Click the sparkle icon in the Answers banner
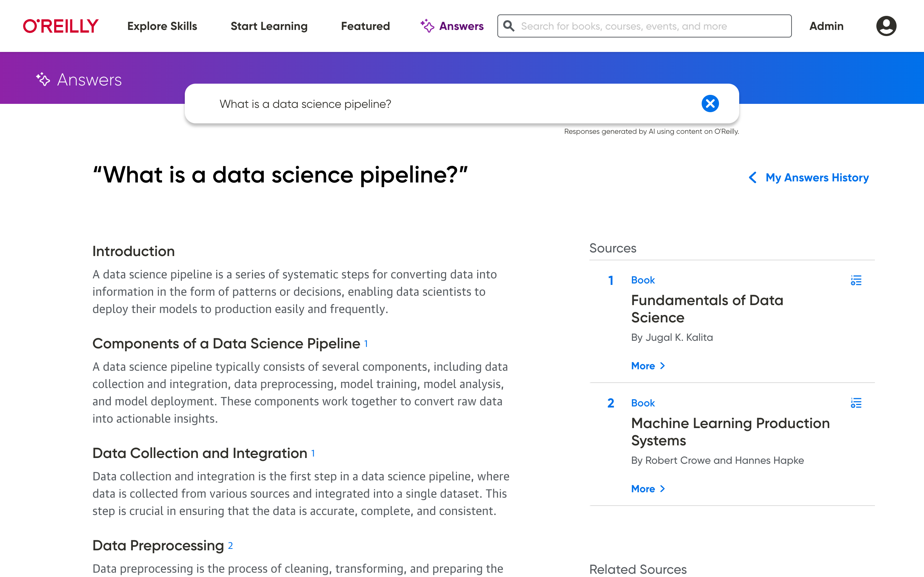The width and height of the screenshot is (924, 577). pos(43,79)
